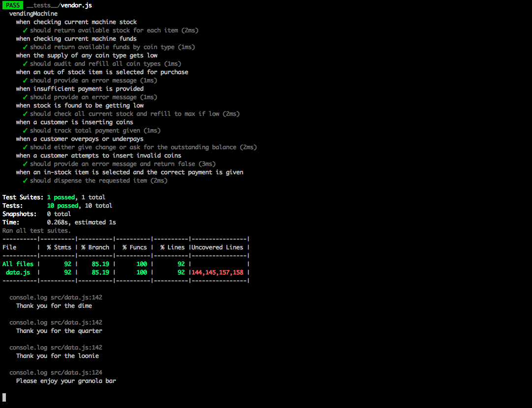Click checkmark beside 'should track total payment given'

[25, 131]
